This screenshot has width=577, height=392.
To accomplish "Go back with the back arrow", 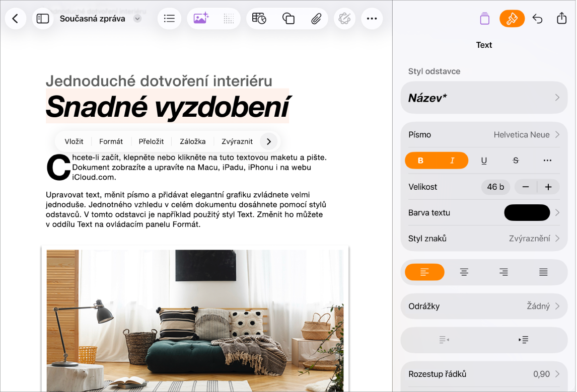I will 16,19.
